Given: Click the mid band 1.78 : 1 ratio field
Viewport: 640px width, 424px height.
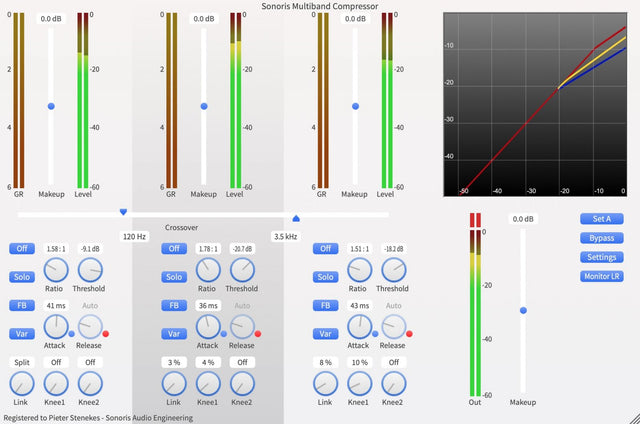Looking at the screenshot, I should [208, 249].
